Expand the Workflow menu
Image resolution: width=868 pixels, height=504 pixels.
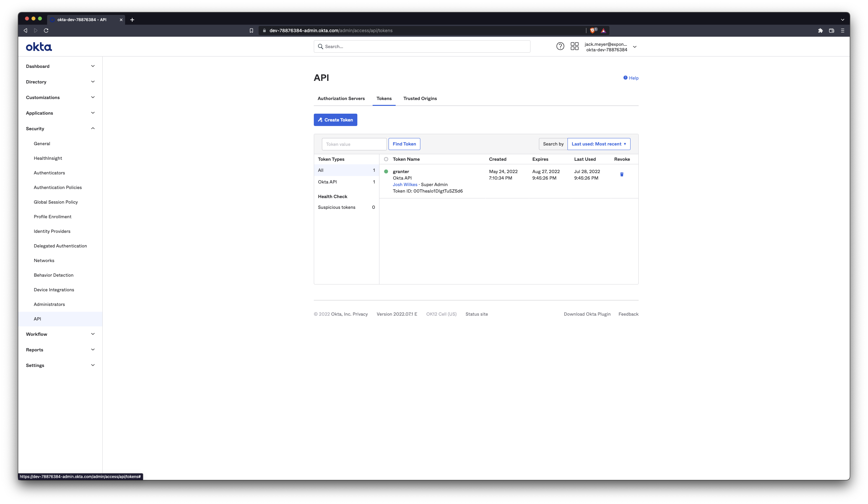click(60, 334)
